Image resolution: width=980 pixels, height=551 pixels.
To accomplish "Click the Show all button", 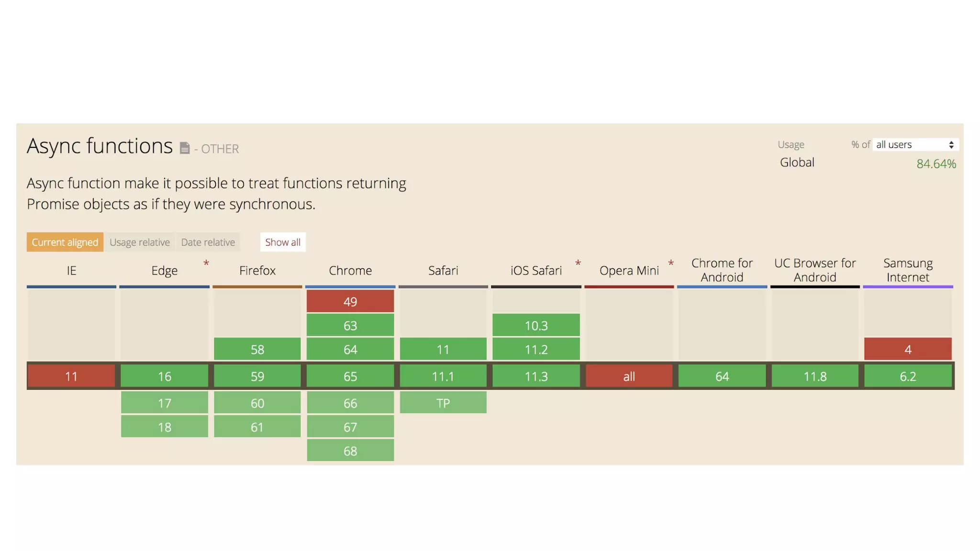I will pos(283,242).
